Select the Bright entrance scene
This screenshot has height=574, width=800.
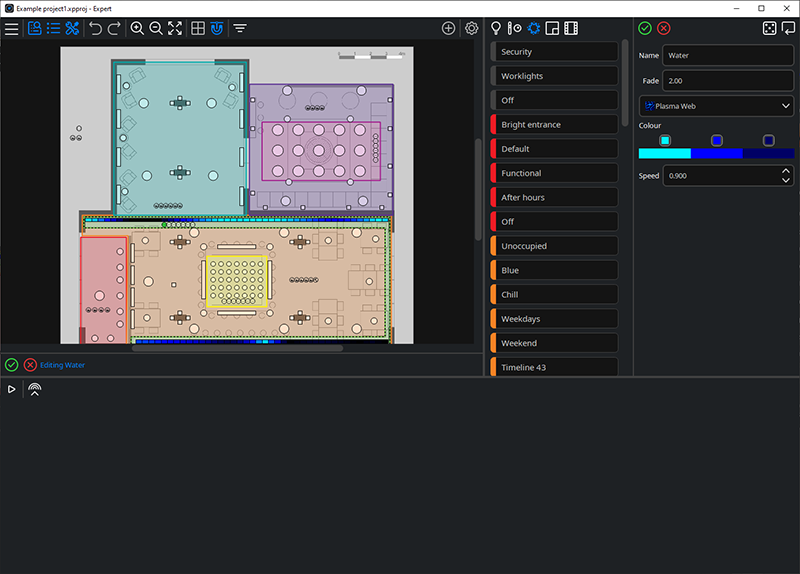[555, 125]
